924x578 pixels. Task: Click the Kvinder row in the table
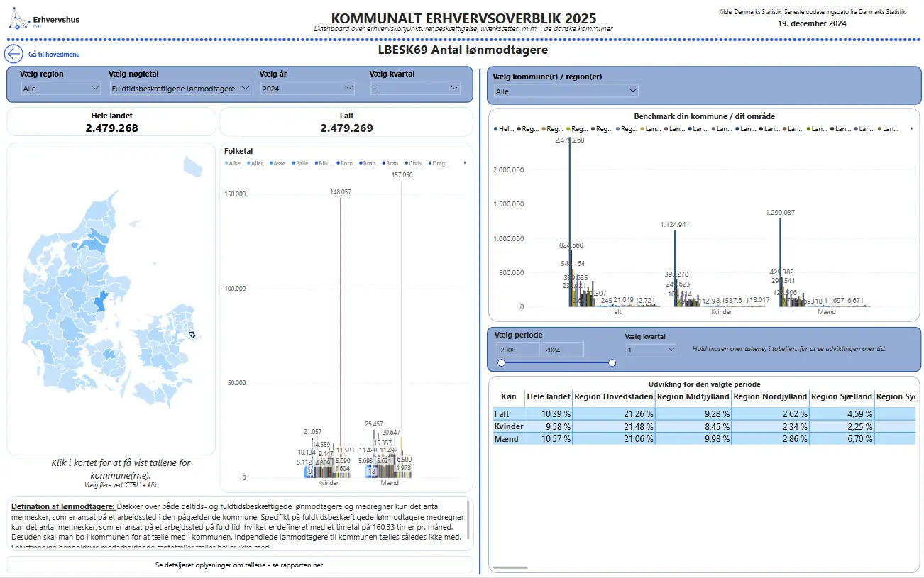(508, 426)
